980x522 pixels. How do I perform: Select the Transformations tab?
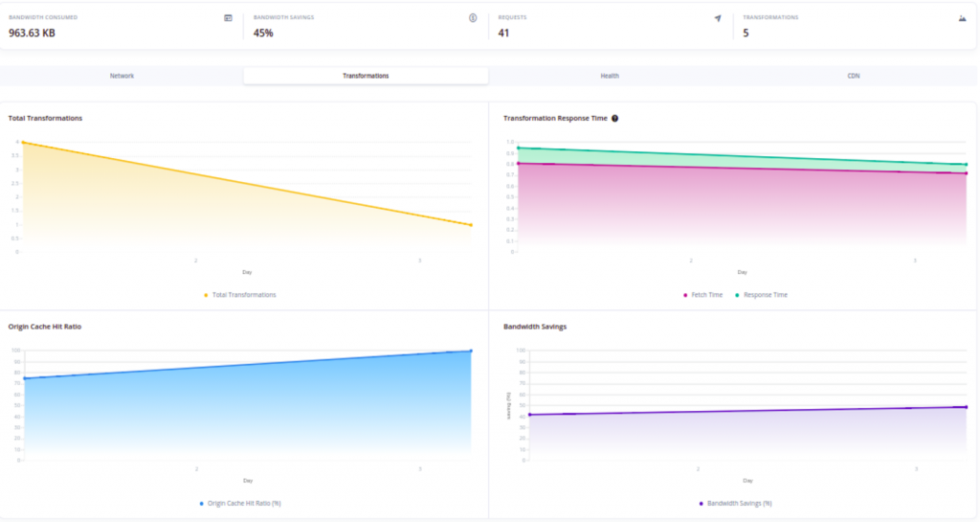point(366,76)
